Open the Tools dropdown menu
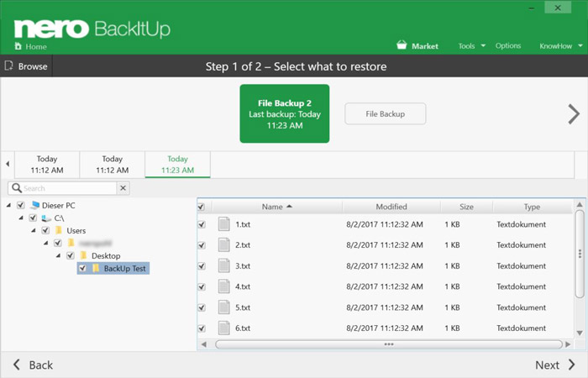The width and height of the screenshot is (588, 378). [x=472, y=45]
